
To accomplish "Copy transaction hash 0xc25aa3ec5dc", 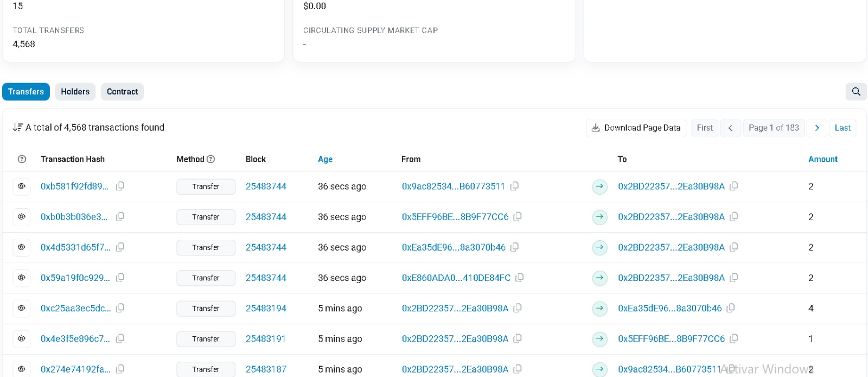I will 120,308.
